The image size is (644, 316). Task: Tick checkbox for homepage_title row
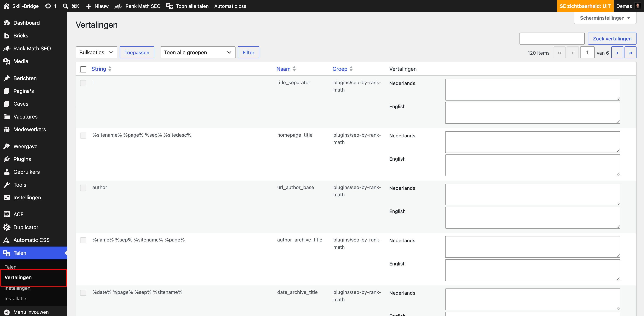pos(83,136)
